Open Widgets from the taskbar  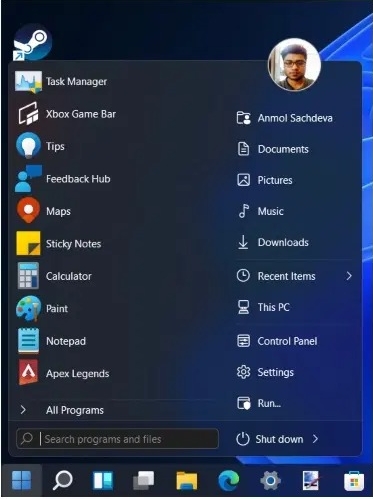[103, 481]
